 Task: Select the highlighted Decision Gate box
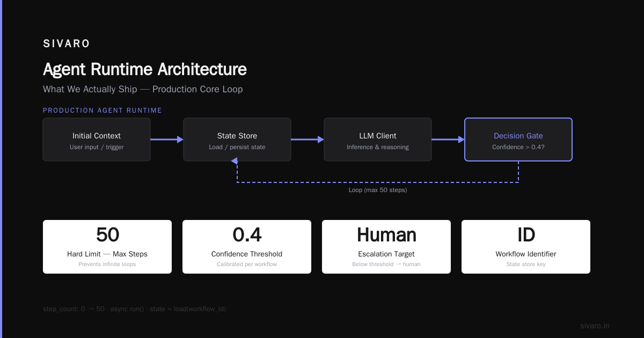(518, 139)
